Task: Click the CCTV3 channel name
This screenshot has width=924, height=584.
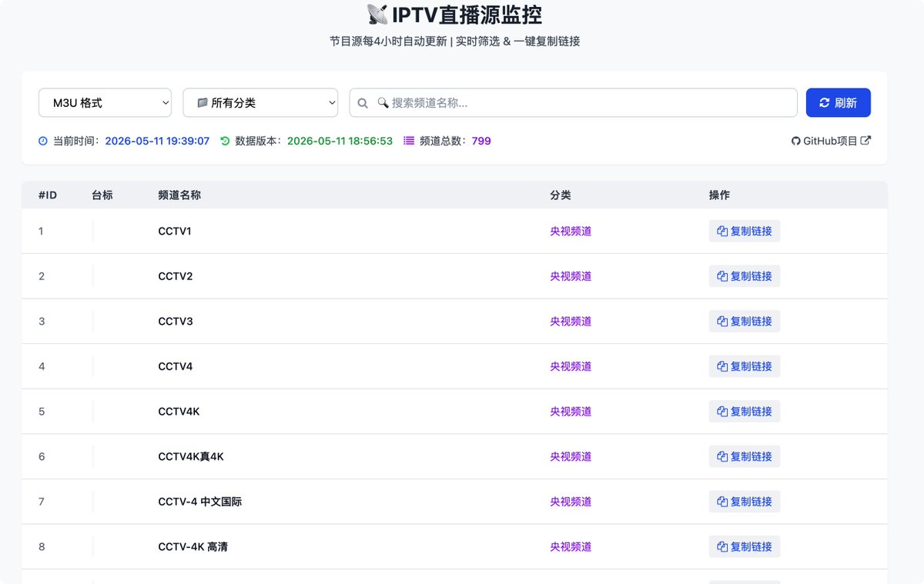Action: (176, 322)
